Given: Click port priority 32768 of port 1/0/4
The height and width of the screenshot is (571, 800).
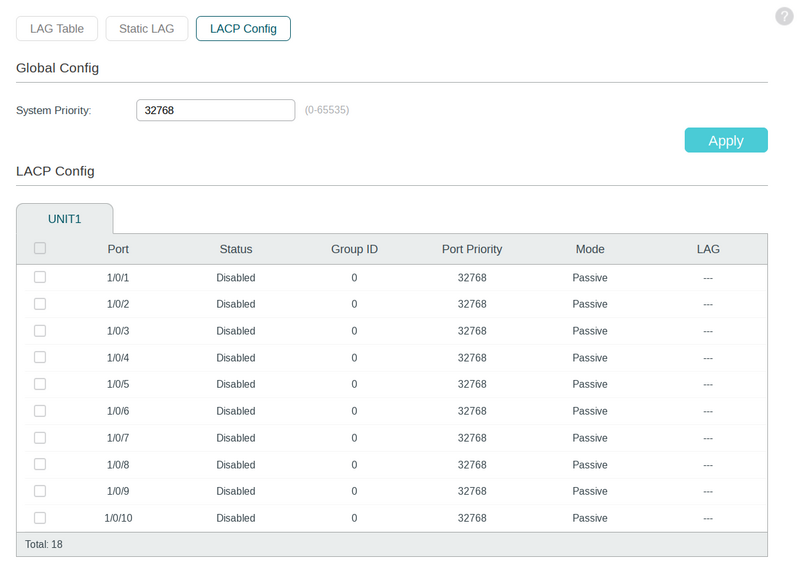Looking at the screenshot, I should coord(472,358).
